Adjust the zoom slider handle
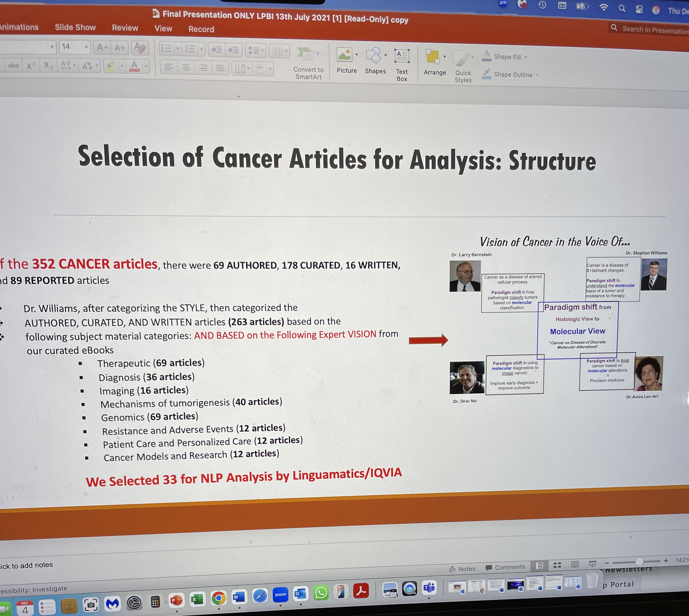The height and width of the screenshot is (616, 689). [x=639, y=561]
